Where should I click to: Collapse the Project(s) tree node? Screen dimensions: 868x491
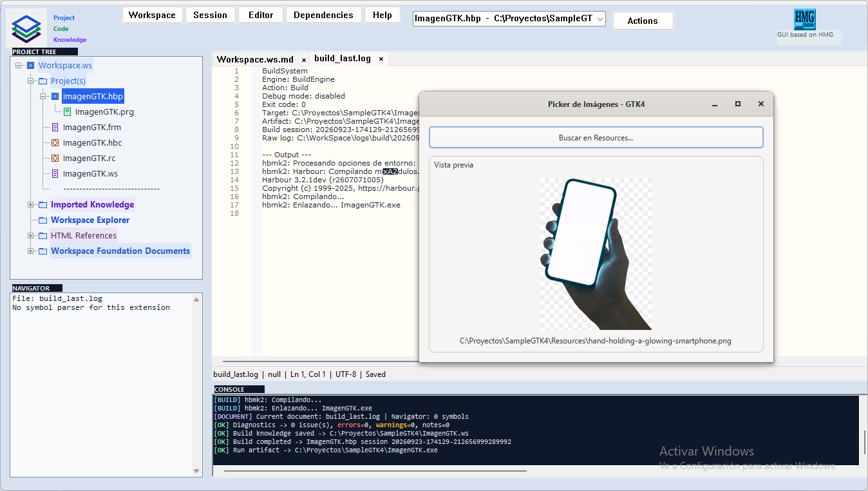(31, 81)
